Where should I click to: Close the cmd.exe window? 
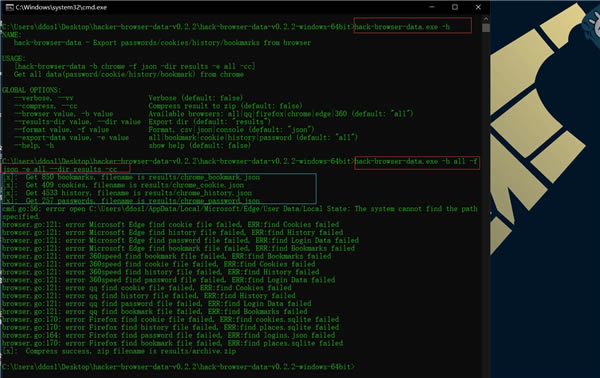click(478, 7)
